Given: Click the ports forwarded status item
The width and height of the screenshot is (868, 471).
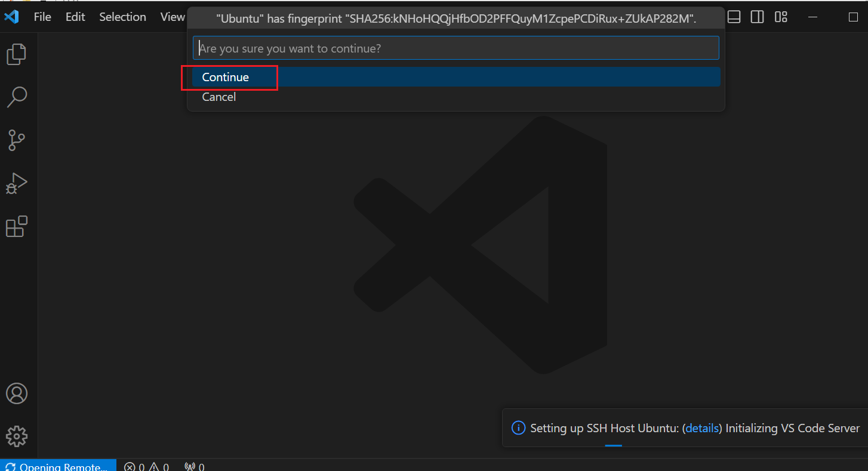Looking at the screenshot, I should pos(195,466).
